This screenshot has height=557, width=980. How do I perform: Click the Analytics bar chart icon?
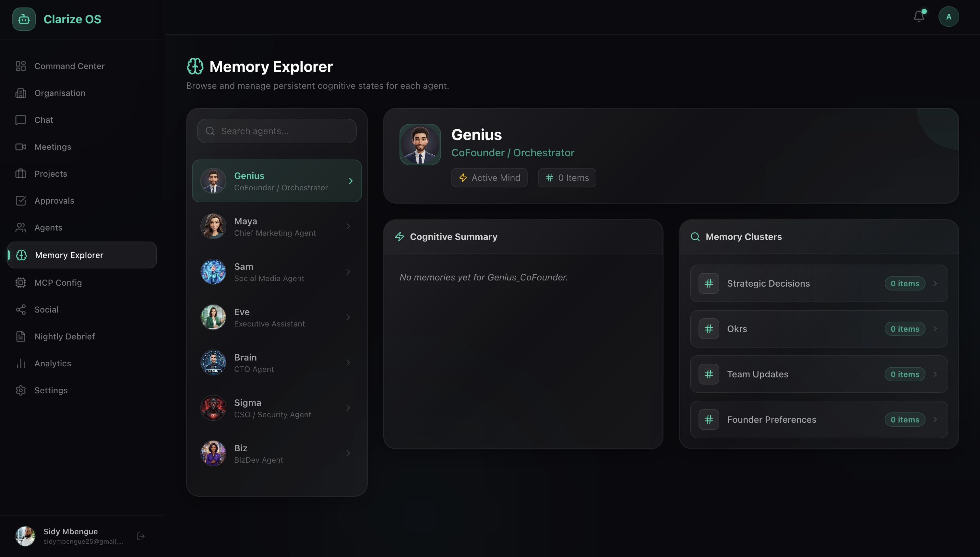point(21,363)
